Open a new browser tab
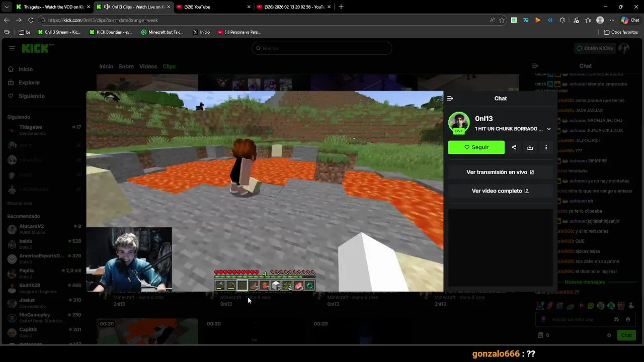This screenshot has height=362, width=644. click(x=341, y=7)
